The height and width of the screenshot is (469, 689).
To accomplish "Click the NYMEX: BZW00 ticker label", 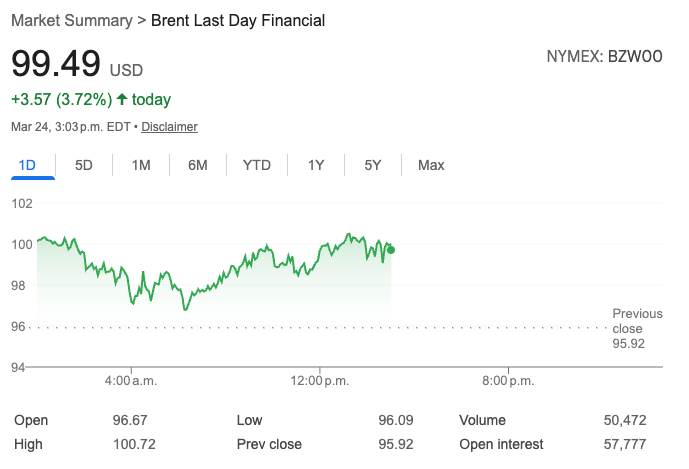I will pos(605,57).
